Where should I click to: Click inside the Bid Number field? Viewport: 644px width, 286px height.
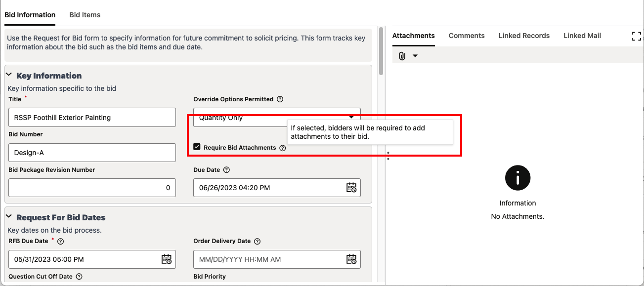[x=92, y=152]
